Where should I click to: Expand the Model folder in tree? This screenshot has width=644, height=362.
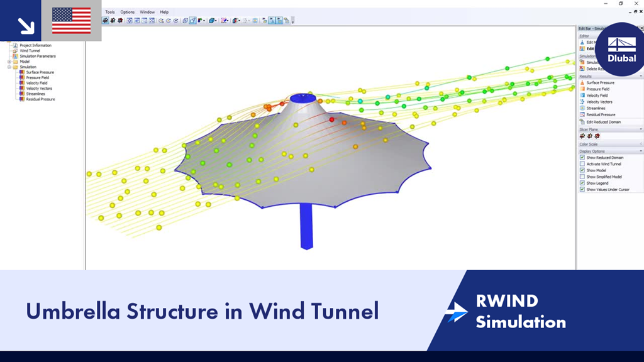9,62
